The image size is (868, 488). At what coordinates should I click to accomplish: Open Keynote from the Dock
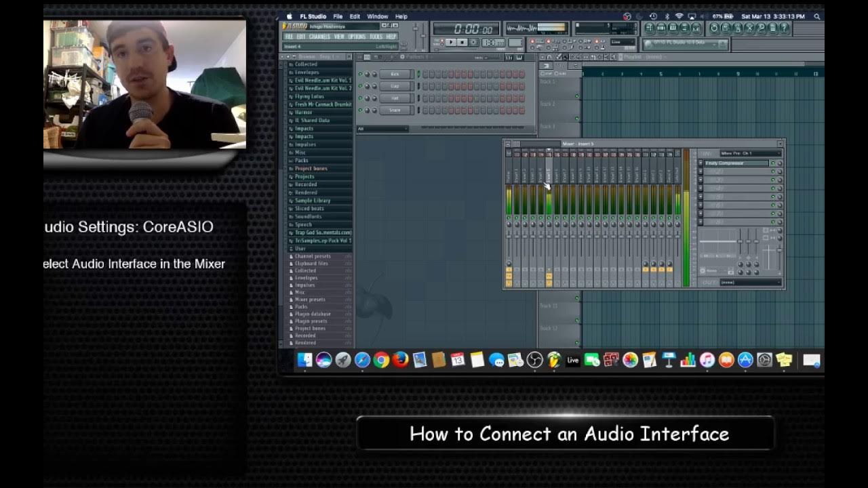pyautogui.click(x=669, y=361)
